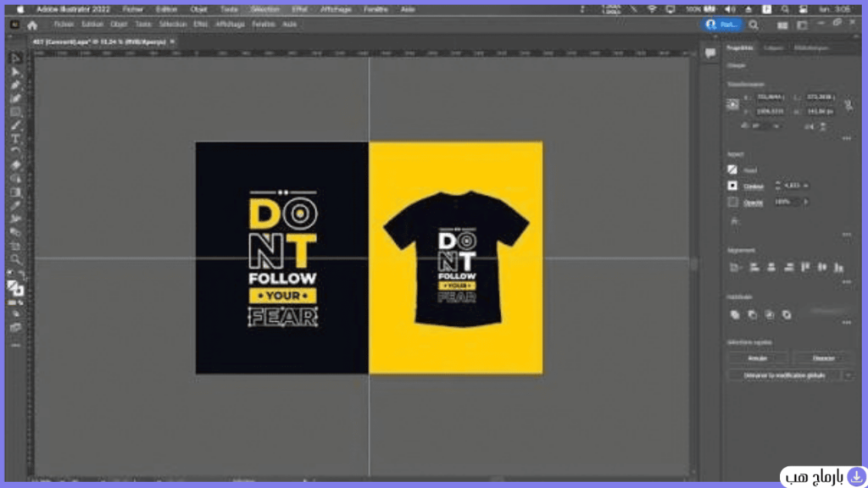Set the transform reference point widget
The height and width of the screenshot is (488, 868).
(733, 104)
